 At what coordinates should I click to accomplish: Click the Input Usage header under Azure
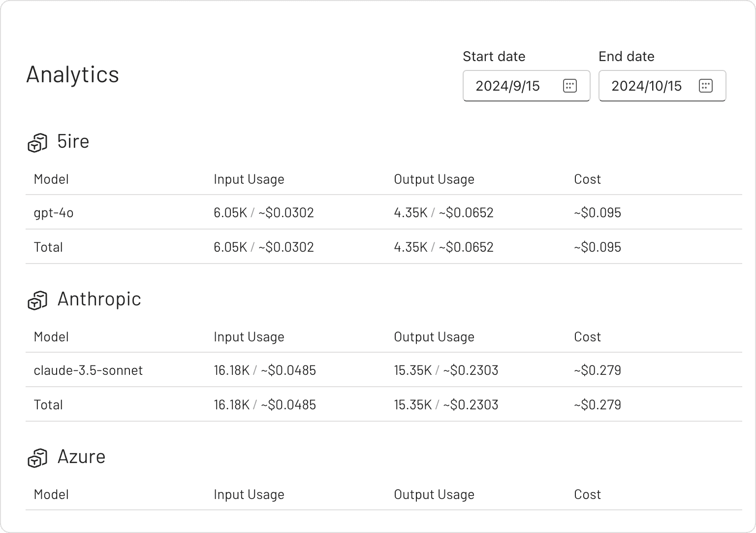pyautogui.click(x=249, y=494)
